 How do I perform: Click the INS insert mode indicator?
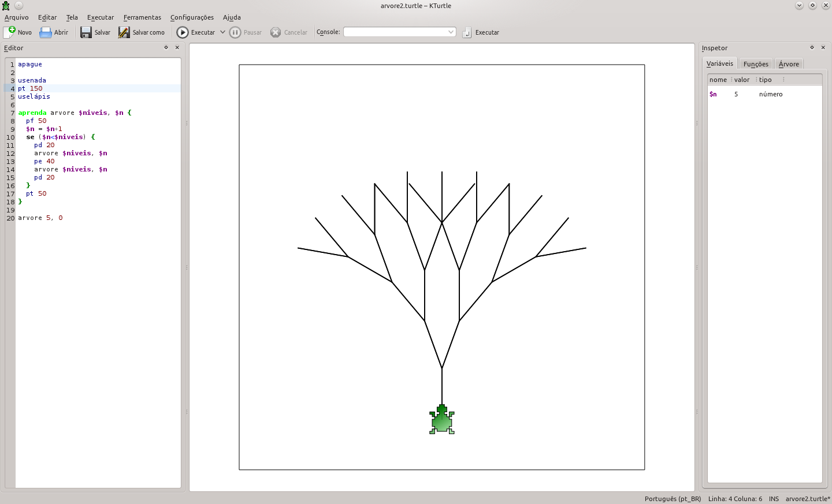point(774,499)
